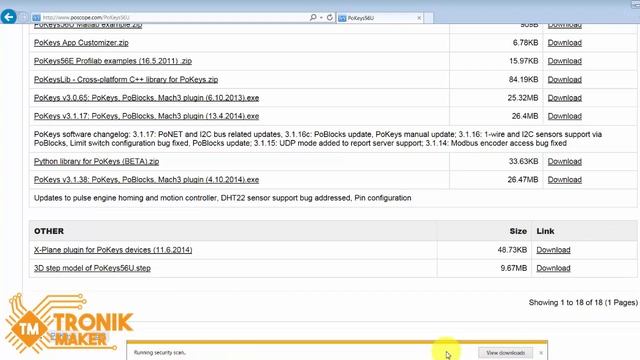This screenshot has width=640, height=360.
Task: Open the new tab button
Action: coord(429,18)
